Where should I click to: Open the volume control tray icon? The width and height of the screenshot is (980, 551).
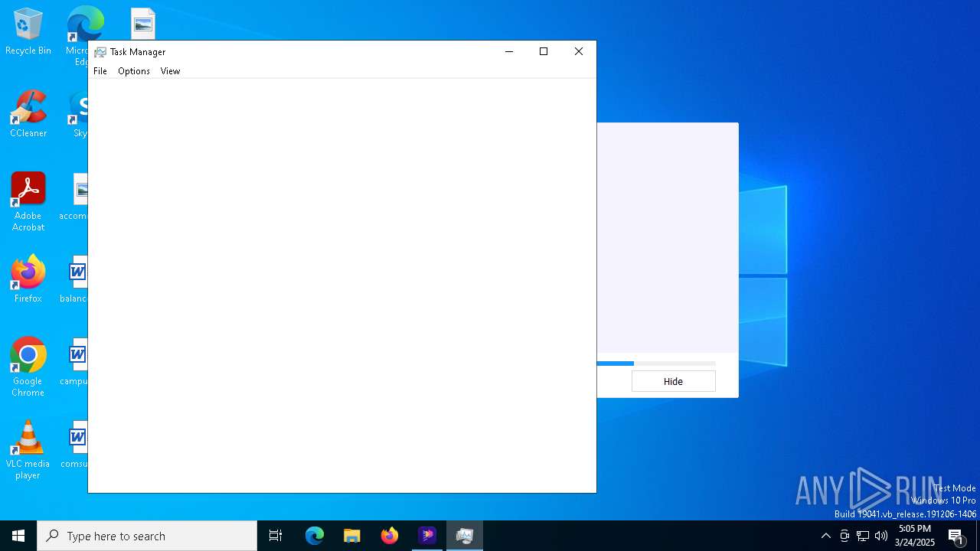click(881, 536)
